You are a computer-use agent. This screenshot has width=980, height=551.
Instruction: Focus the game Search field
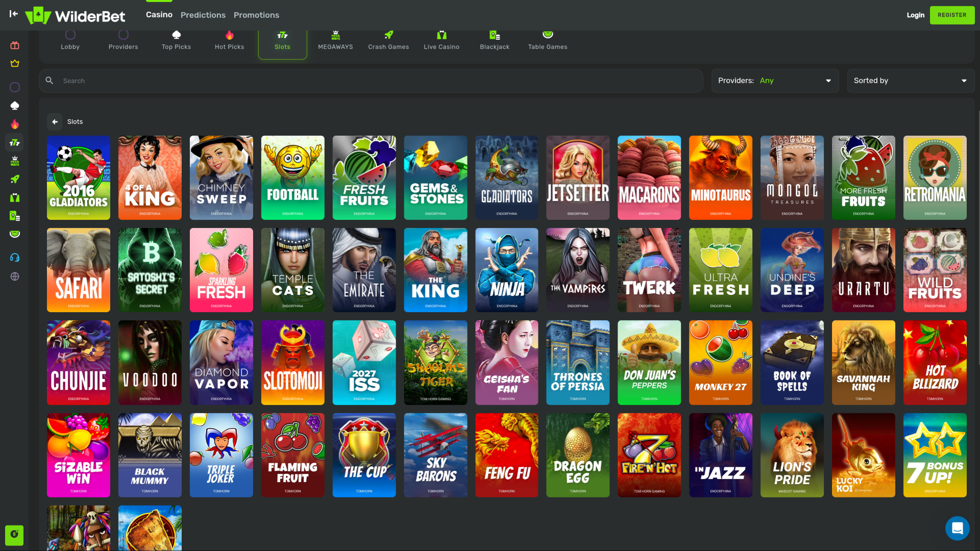tap(371, 81)
